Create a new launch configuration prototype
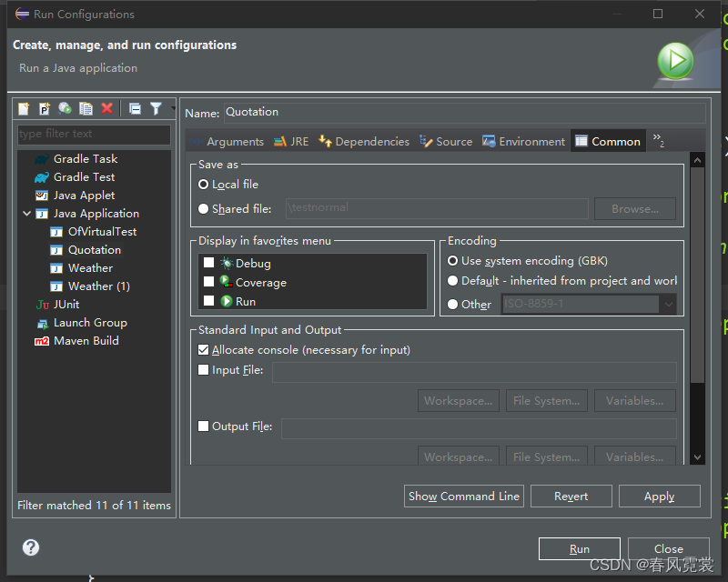The width and height of the screenshot is (728, 582). (x=45, y=108)
